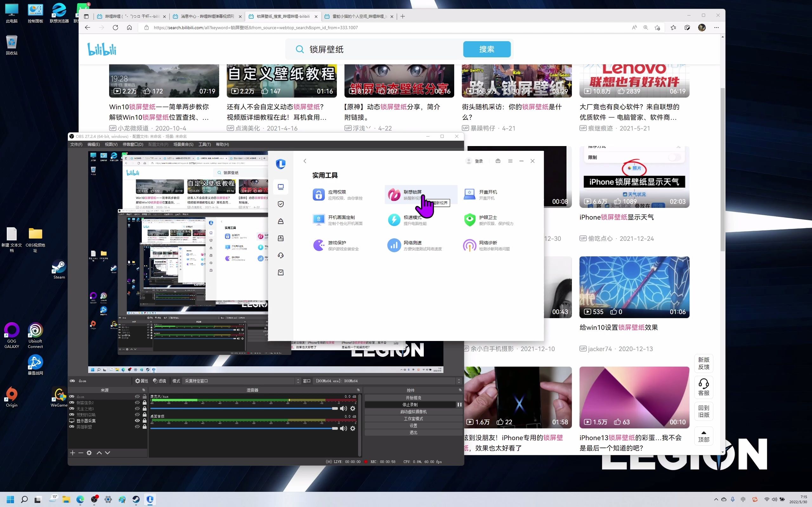Open the 工具(T) menu in OBS

(x=204, y=144)
